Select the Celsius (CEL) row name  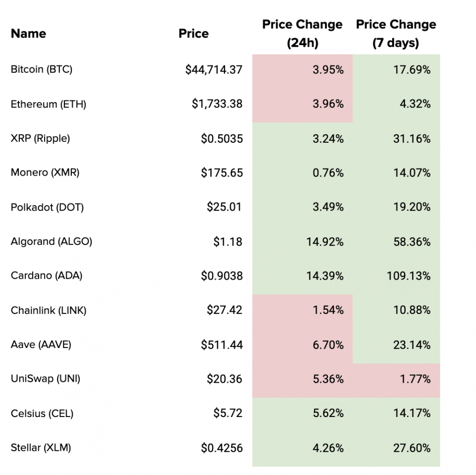(42, 414)
